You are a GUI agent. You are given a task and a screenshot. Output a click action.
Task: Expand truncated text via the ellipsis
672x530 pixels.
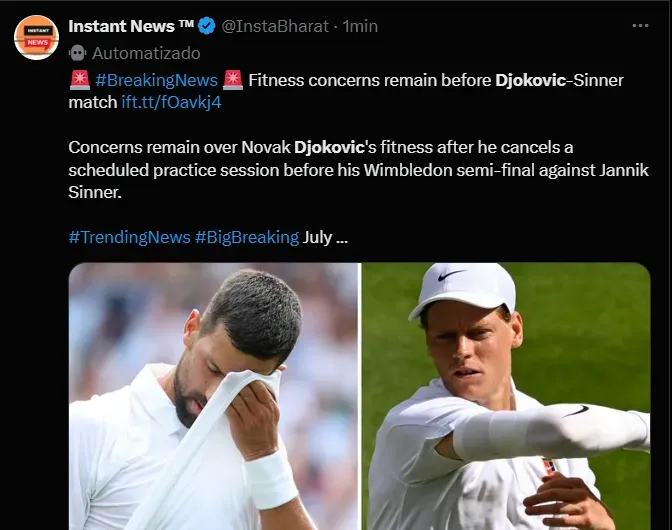click(x=340, y=238)
